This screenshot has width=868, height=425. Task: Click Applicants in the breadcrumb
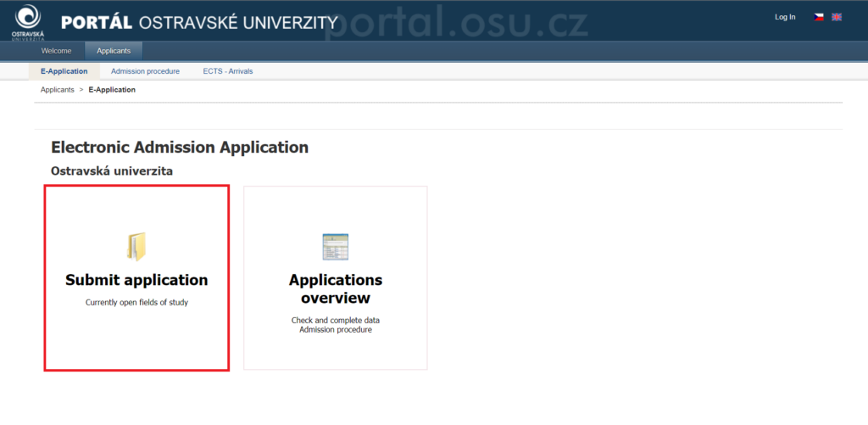[x=57, y=90]
